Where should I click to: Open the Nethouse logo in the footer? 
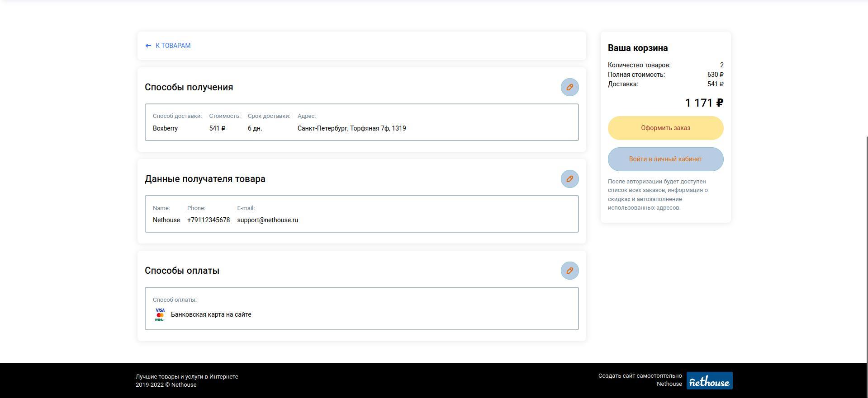pos(709,380)
